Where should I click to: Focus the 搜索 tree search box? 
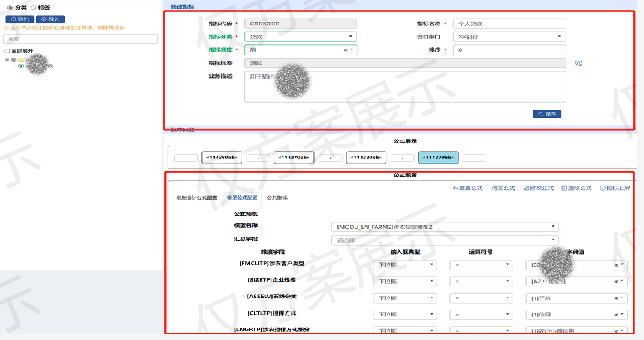[x=81, y=39]
